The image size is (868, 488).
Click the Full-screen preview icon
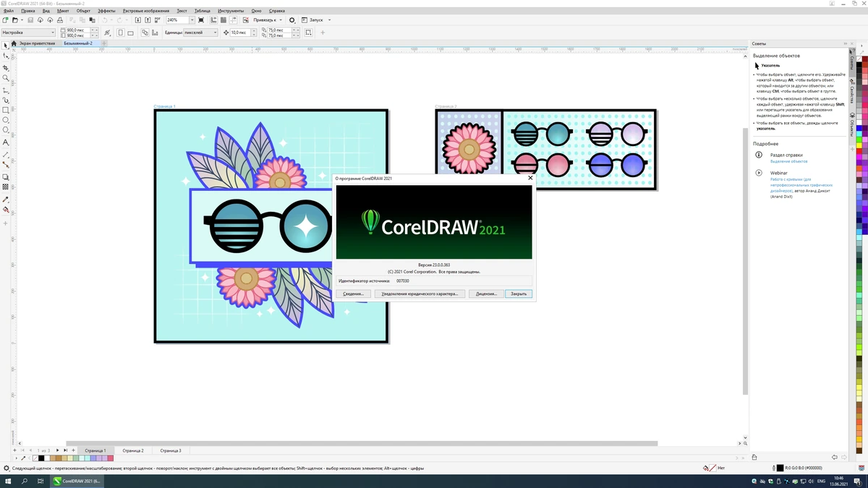pyautogui.click(x=201, y=20)
